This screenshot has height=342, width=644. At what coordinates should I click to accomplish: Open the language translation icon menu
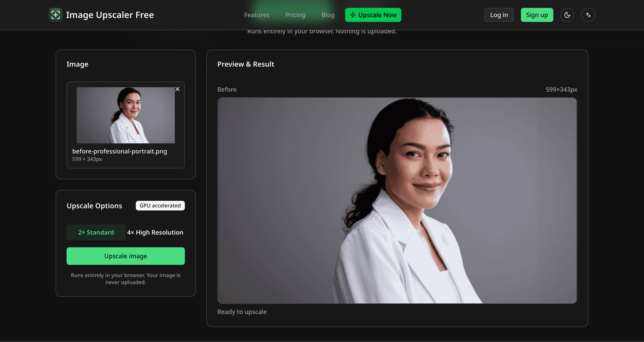pyautogui.click(x=588, y=15)
